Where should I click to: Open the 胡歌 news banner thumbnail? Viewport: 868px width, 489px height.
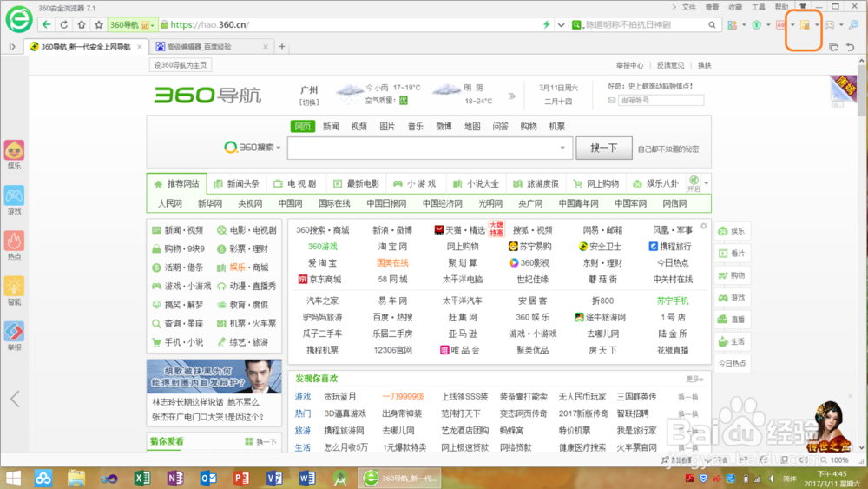(x=214, y=377)
